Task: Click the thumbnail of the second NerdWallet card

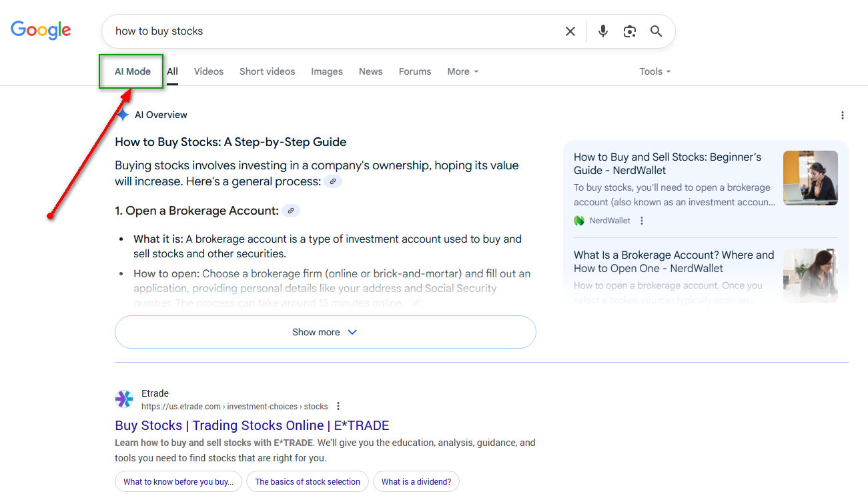Action: click(810, 276)
